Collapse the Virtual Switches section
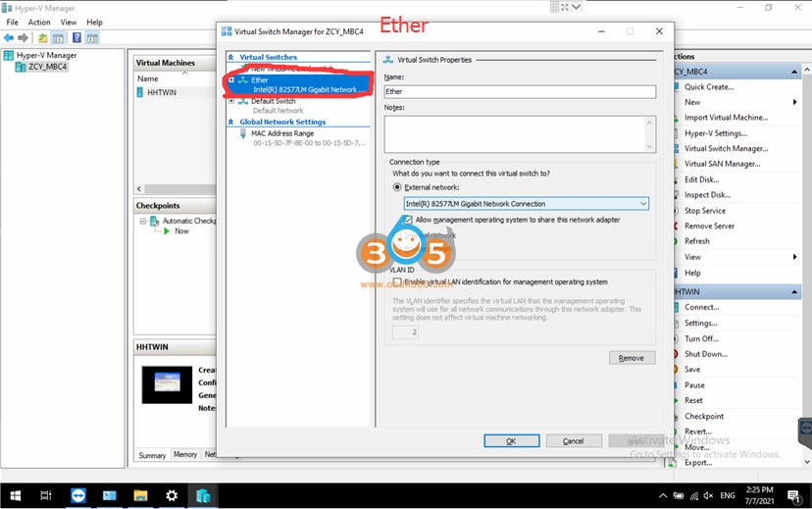The height and width of the screenshot is (509, 812). pyautogui.click(x=231, y=57)
